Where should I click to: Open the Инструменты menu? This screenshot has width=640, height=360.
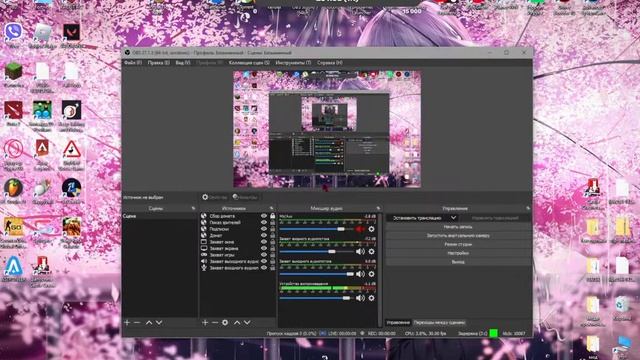(293, 63)
